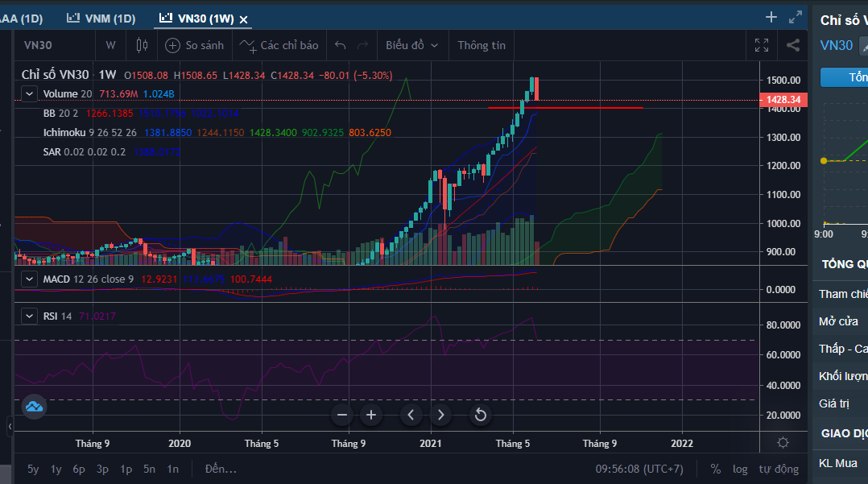
Task: Open Các chỉ báo indicators dialog
Action: pos(279,45)
